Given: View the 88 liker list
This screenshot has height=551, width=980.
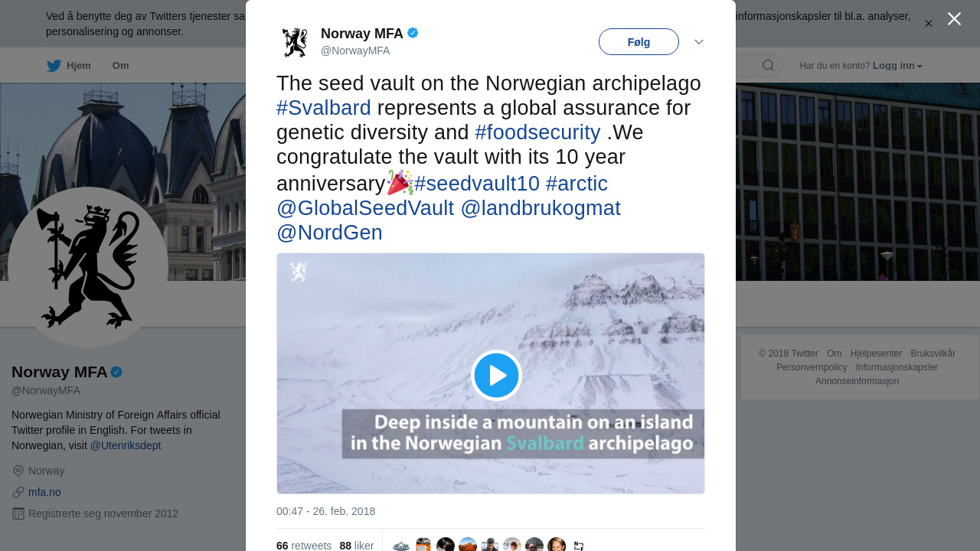Looking at the screenshot, I should (357, 546).
